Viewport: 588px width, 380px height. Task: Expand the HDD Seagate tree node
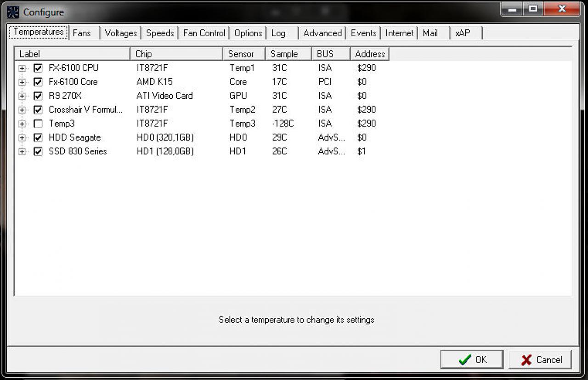(x=22, y=138)
